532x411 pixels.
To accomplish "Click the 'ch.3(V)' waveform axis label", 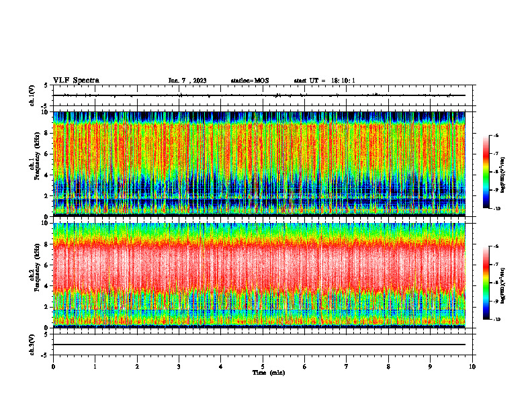I will (x=32, y=345).
